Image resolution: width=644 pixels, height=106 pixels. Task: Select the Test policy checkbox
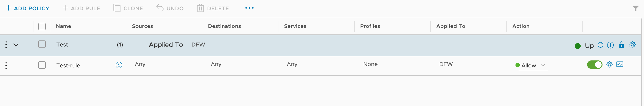click(42, 44)
